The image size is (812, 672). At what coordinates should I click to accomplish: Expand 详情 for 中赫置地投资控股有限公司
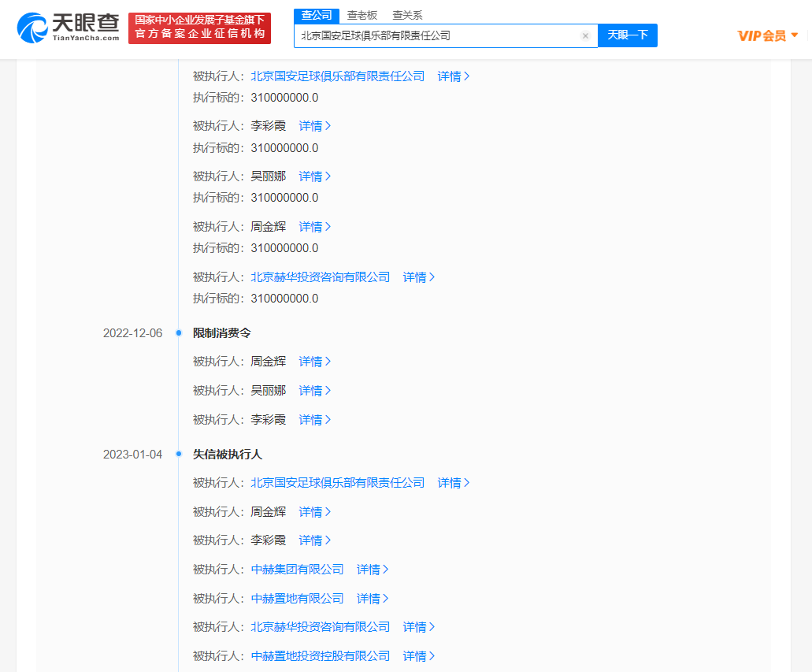pyautogui.click(x=419, y=656)
